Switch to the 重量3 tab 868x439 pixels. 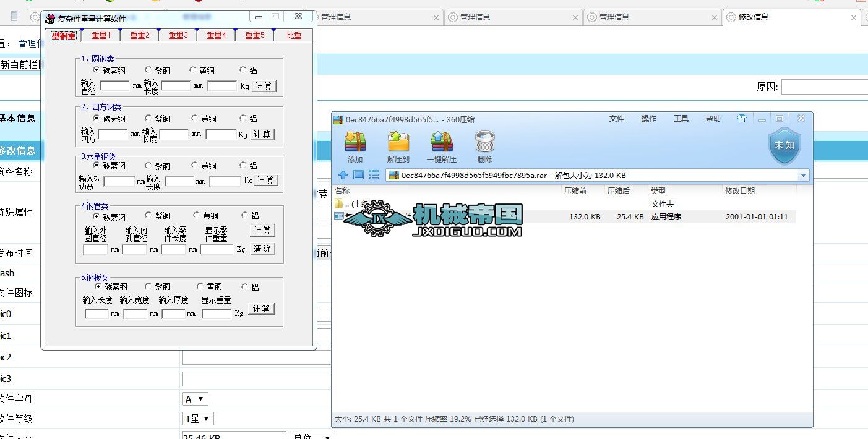(x=178, y=35)
